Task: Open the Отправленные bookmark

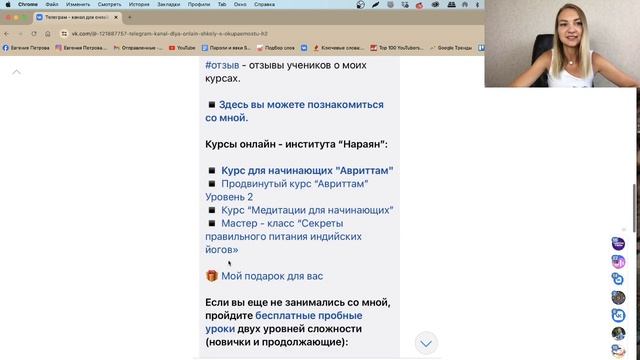Action: [x=138, y=48]
